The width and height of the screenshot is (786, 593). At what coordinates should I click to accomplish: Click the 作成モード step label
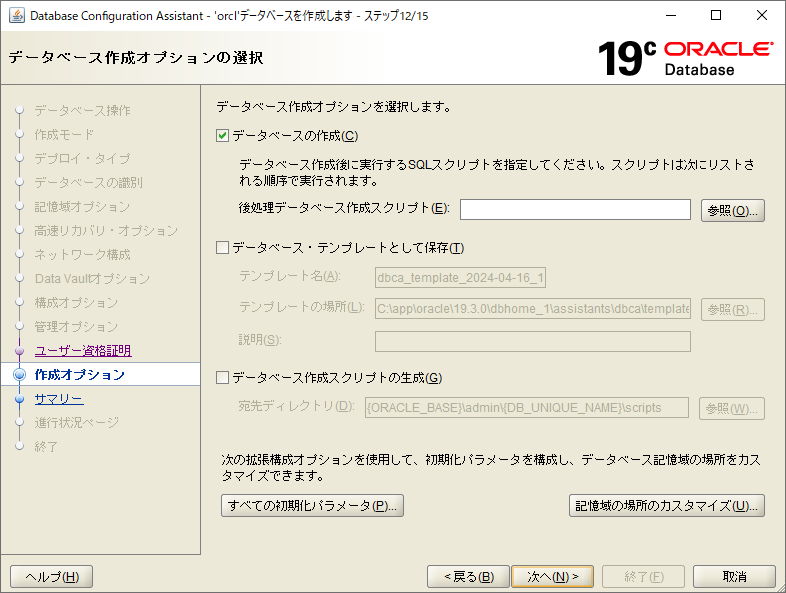(x=64, y=134)
